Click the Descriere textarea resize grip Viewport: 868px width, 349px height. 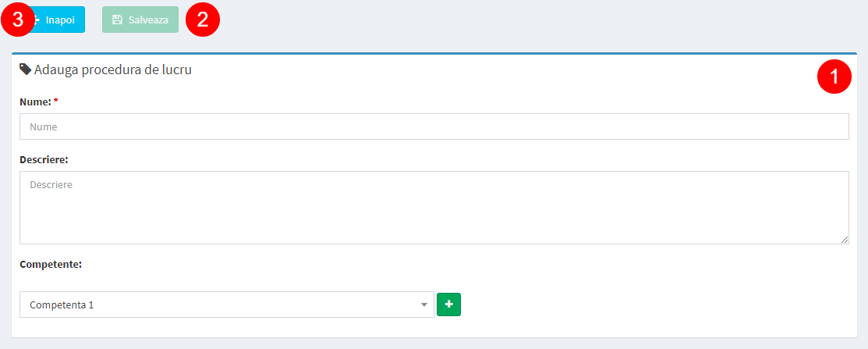coord(844,240)
